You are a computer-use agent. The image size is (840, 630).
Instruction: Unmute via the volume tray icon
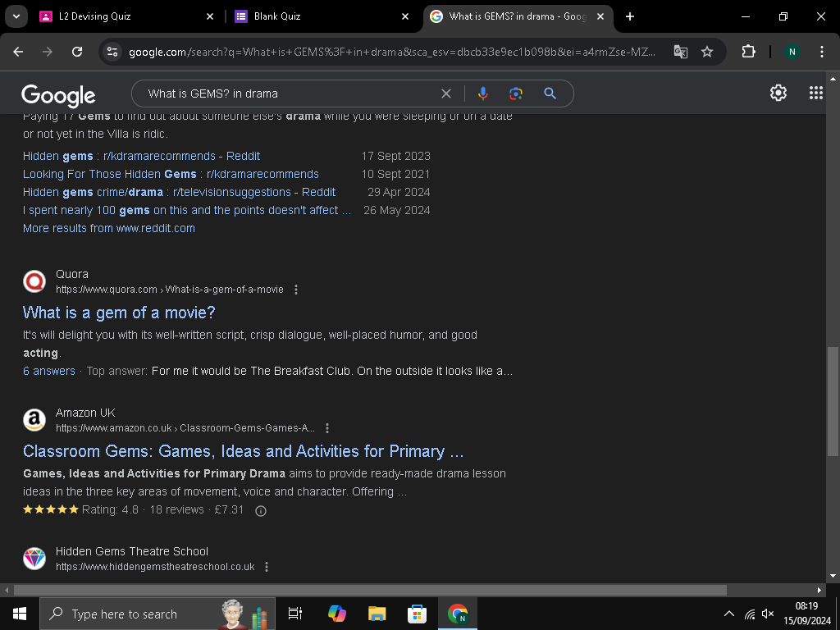coord(768,614)
